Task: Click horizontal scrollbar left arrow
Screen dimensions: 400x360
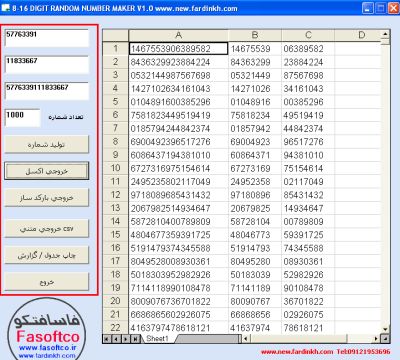Action: pyautogui.click(x=245, y=339)
